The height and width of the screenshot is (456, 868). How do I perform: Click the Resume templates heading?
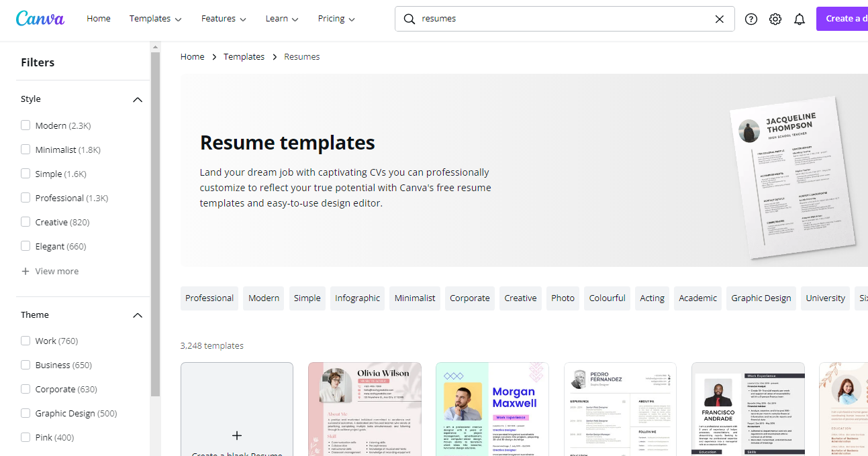(287, 143)
